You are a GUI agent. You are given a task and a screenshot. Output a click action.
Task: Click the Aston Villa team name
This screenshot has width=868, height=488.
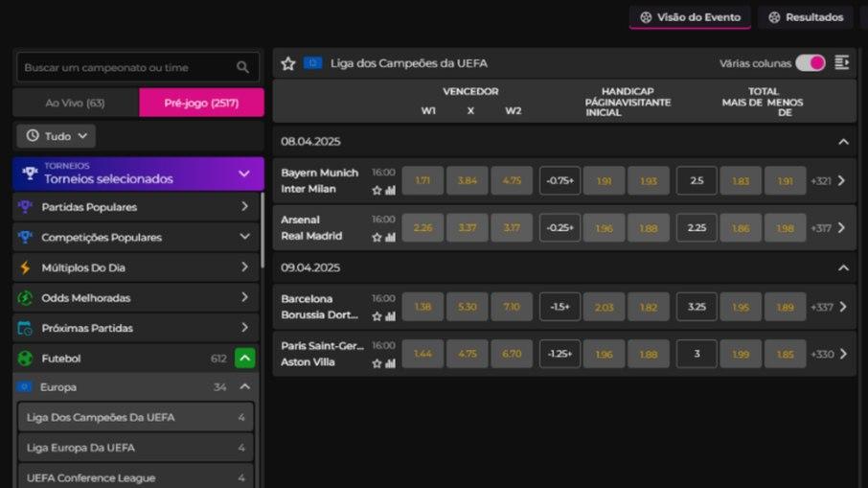(308, 362)
